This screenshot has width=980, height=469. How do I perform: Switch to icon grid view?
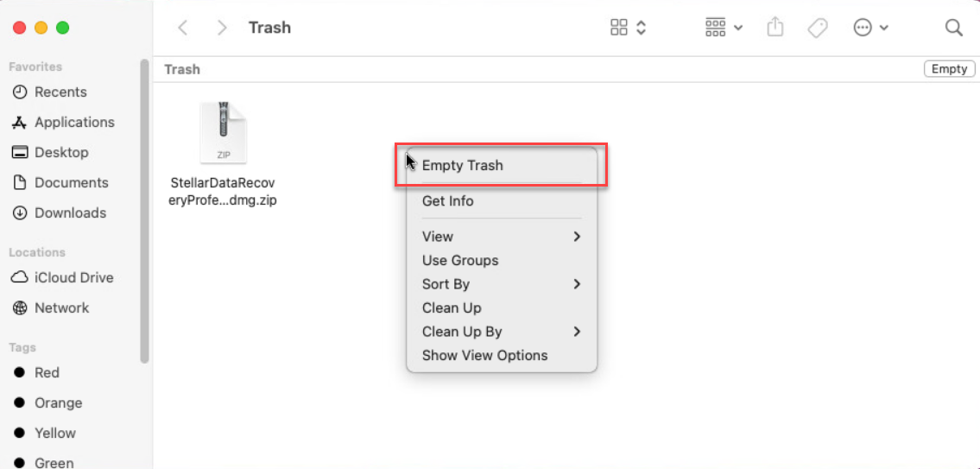coord(619,28)
